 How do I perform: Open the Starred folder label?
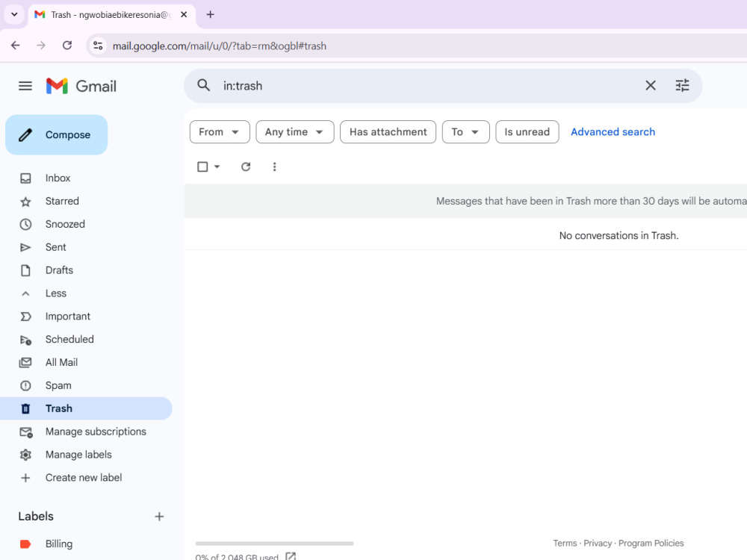[62, 202]
